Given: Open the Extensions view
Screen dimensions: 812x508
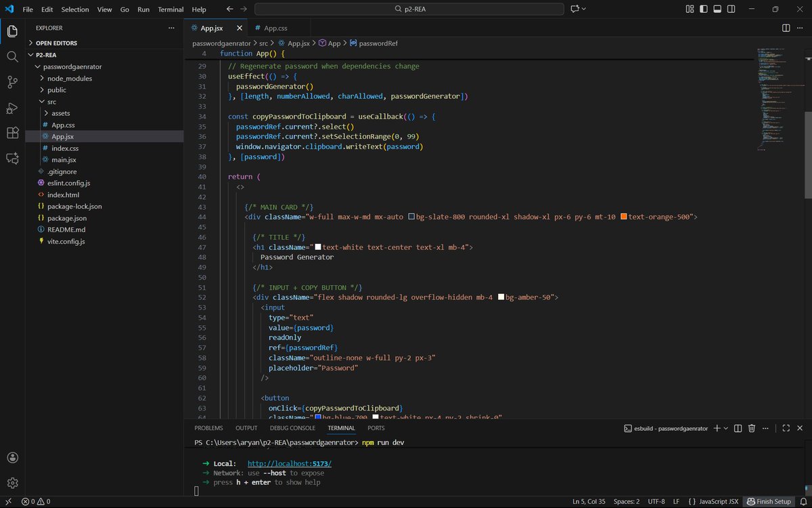Looking at the screenshot, I should click(x=12, y=133).
